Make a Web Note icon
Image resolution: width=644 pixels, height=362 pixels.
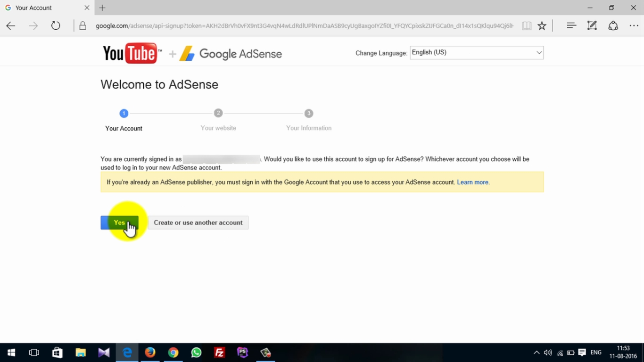(592, 26)
